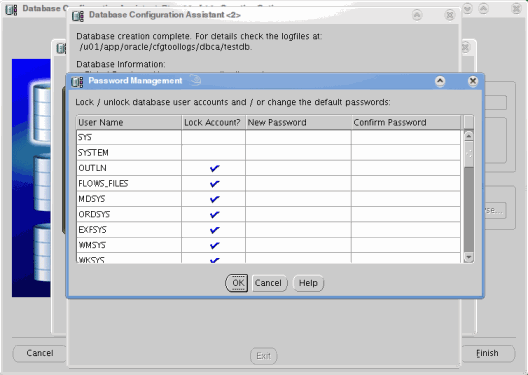Toggle Lock Account for WKSYS
Image resolution: width=528 pixels, height=375 pixels.
click(x=214, y=260)
